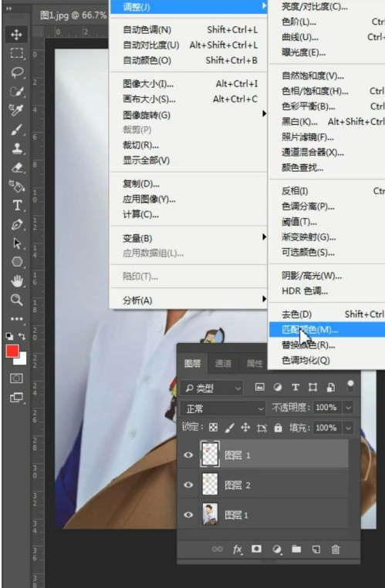Filter layers by type layers icon

tap(296, 388)
